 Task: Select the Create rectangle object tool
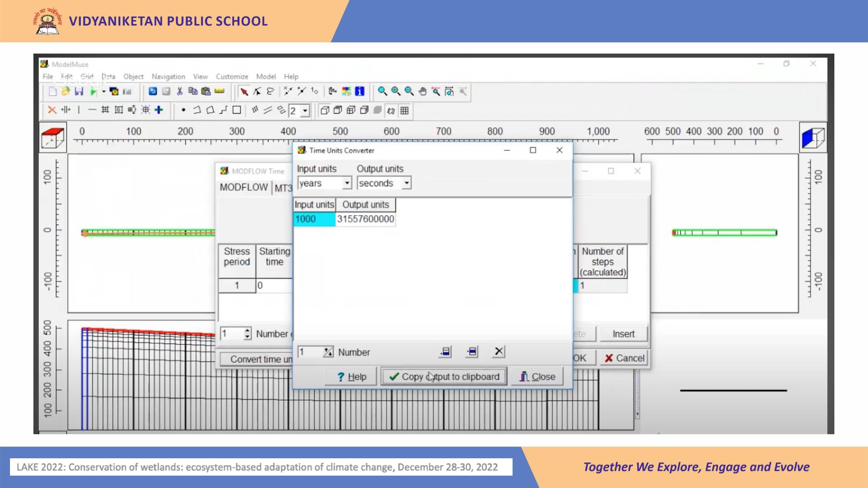point(237,110)
